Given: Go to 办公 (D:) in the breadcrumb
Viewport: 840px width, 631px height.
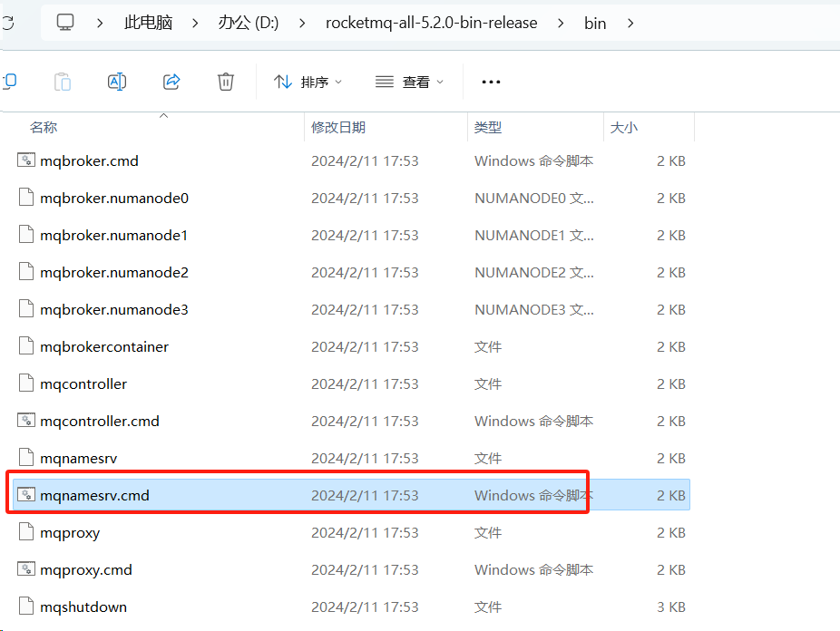Looking at the screenshot, I should pos(249,23).
